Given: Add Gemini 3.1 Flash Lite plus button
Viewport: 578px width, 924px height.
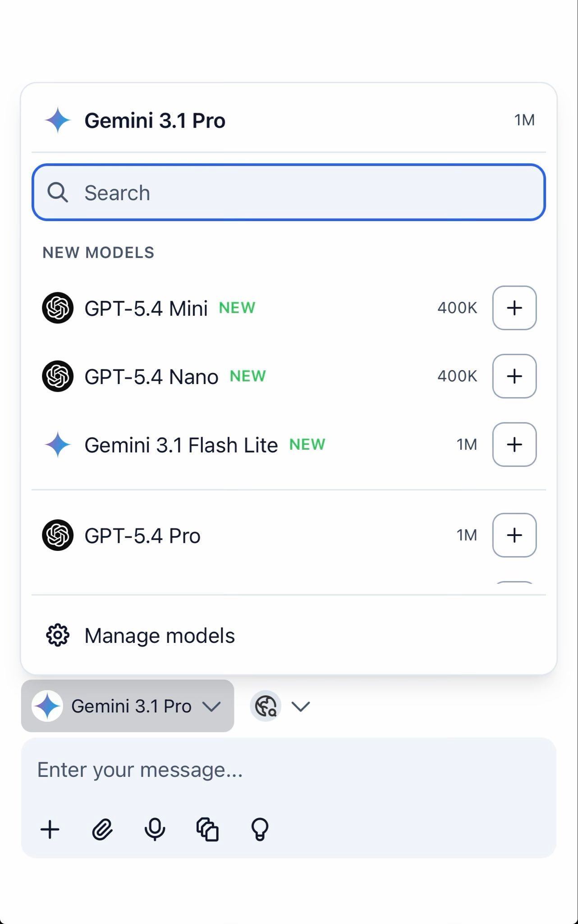Looking at the screenshot, I should tap(514, 444).
